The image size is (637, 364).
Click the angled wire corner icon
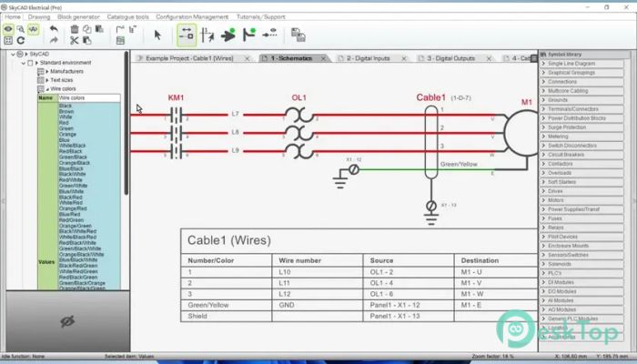coord(120,29)
